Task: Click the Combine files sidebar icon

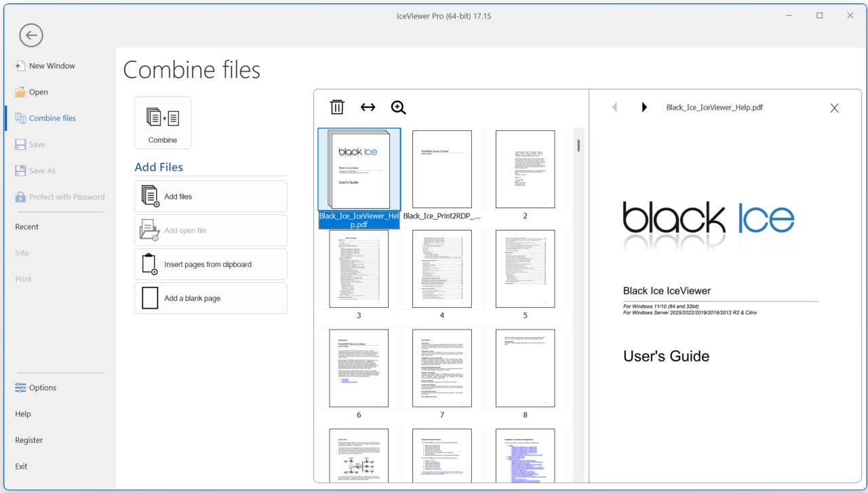Action: coord(20,118)
